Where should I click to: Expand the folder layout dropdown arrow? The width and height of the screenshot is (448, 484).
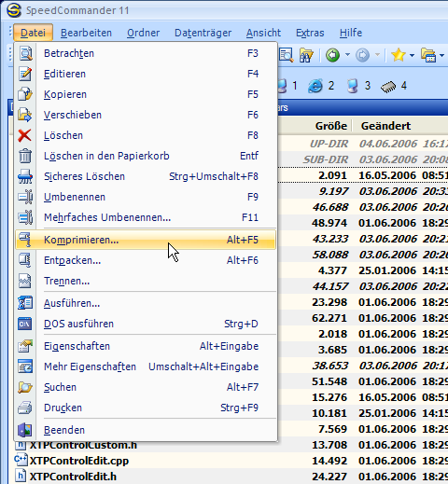pos(441,55)
